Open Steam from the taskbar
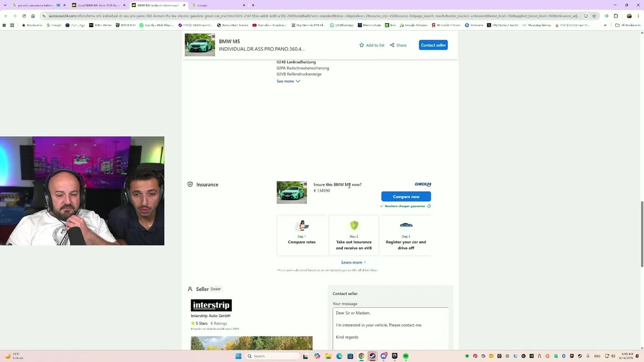 click(x=372, y=356)
